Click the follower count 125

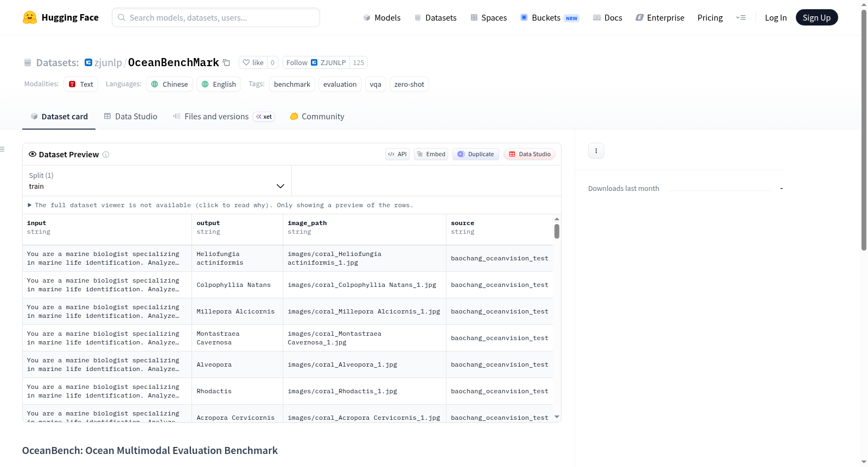359,62
